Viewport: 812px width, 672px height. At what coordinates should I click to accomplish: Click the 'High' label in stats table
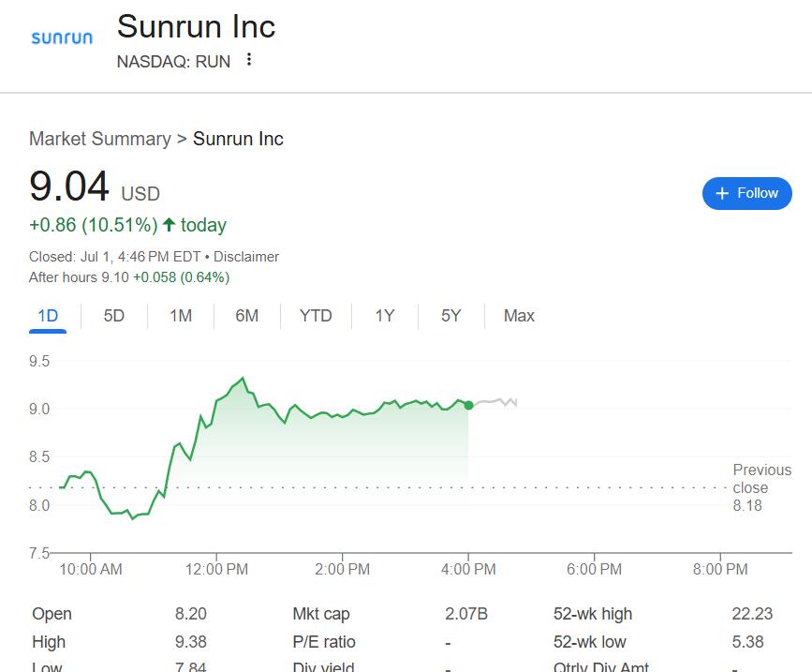[x=49, y=641]
